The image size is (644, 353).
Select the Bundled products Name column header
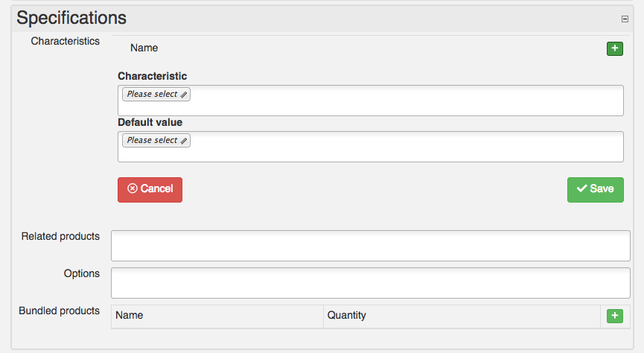pyautogui.click(x=130, y=315)
